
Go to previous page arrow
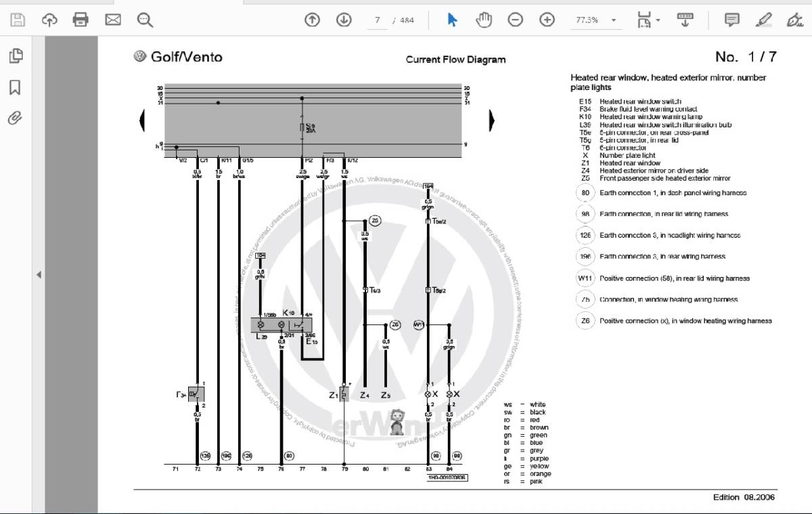(x=312, y=20)
